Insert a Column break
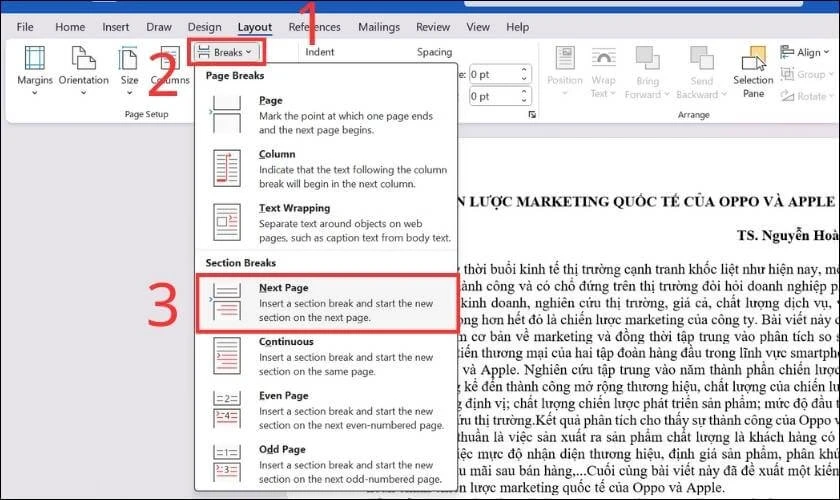Image resolution: width=840 pixels, height=500 pixels. coord(326,168)
